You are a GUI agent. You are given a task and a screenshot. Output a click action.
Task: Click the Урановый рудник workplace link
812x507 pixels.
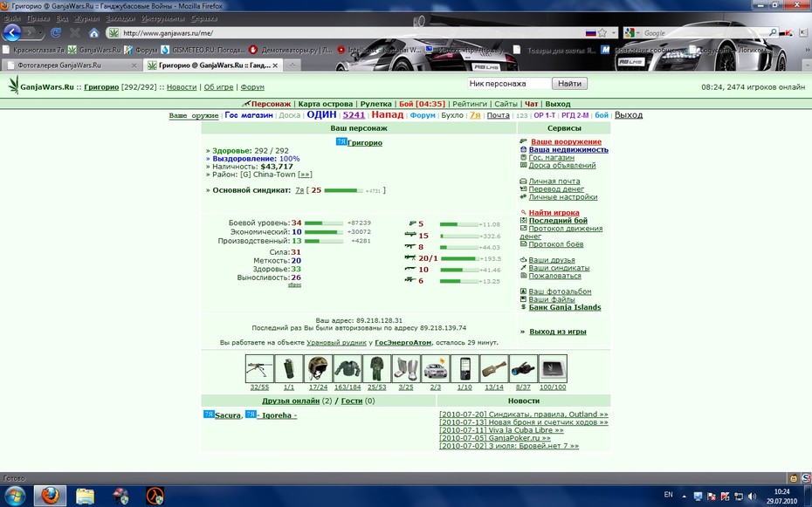pyautogui.click(x=337, y=342)
